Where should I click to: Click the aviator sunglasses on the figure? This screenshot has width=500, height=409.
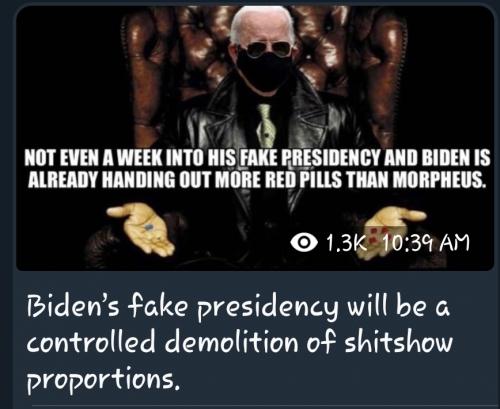pos(264,49)
